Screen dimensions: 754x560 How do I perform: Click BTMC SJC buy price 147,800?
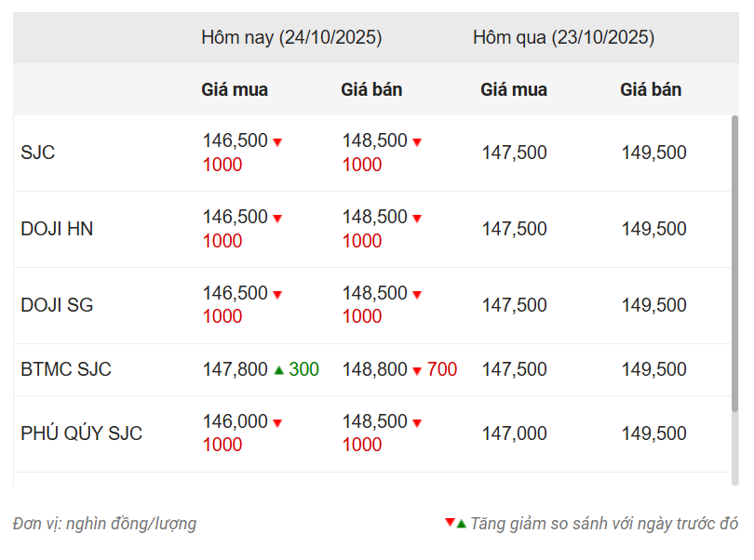tap(235, 369)
